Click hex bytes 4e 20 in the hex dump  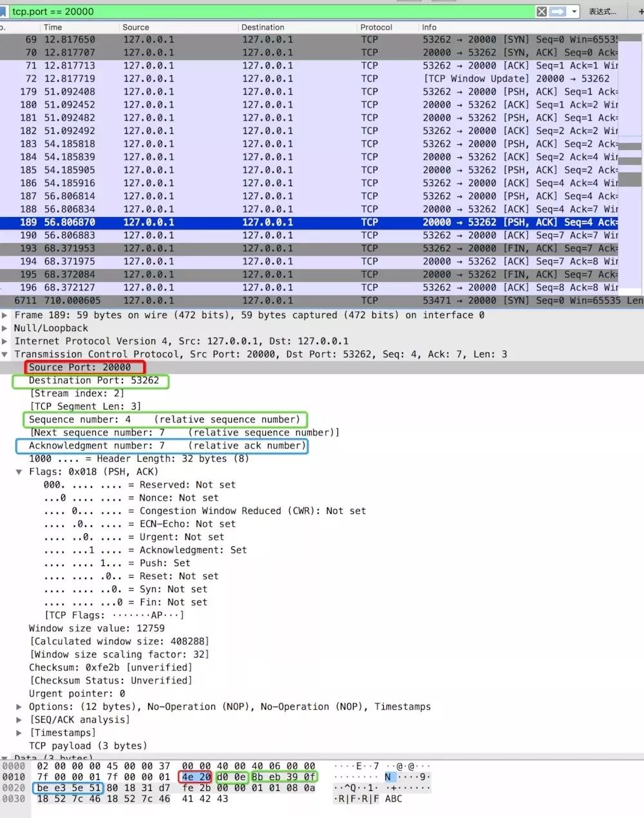(196, 777)
